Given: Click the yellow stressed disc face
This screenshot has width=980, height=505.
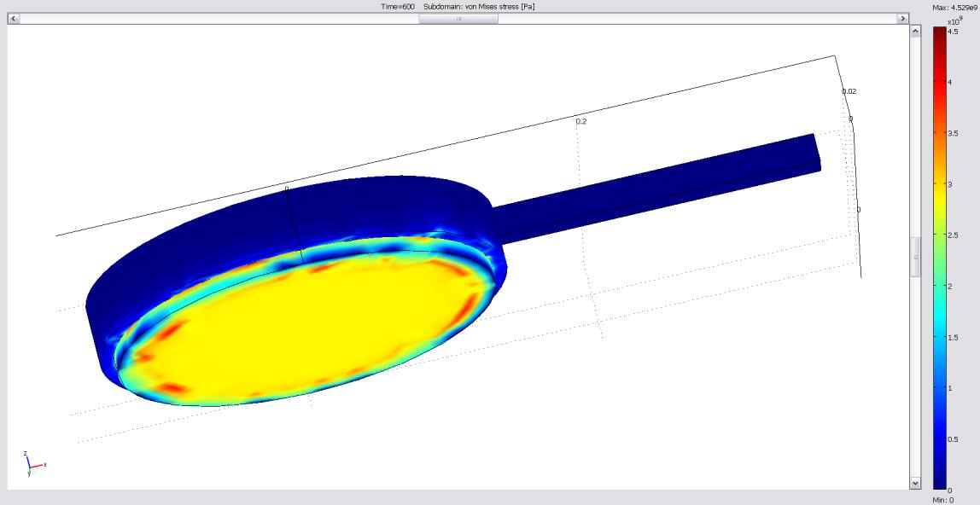Looking at the screenshot, I should pyautogui.click(x=306, y=328).
